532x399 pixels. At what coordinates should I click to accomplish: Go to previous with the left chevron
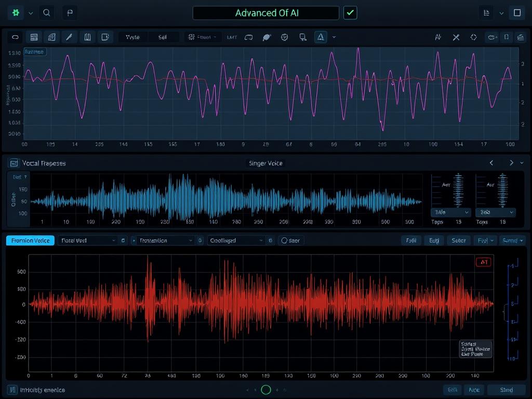click(x=491, y=163)
